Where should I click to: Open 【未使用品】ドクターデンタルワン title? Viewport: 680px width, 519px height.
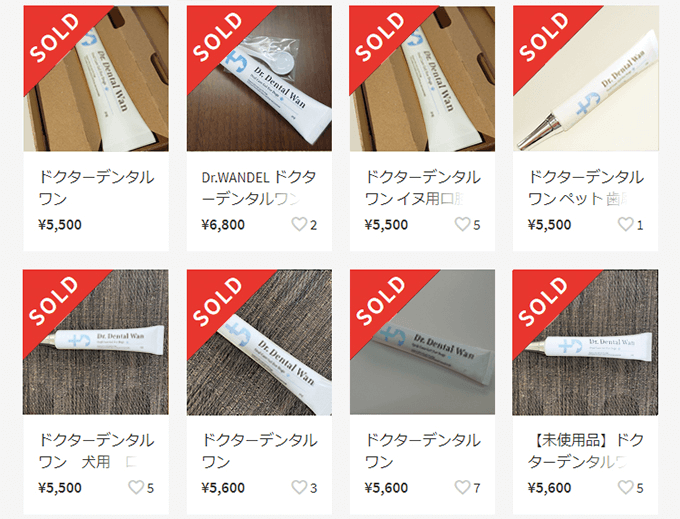coord(585,451)
